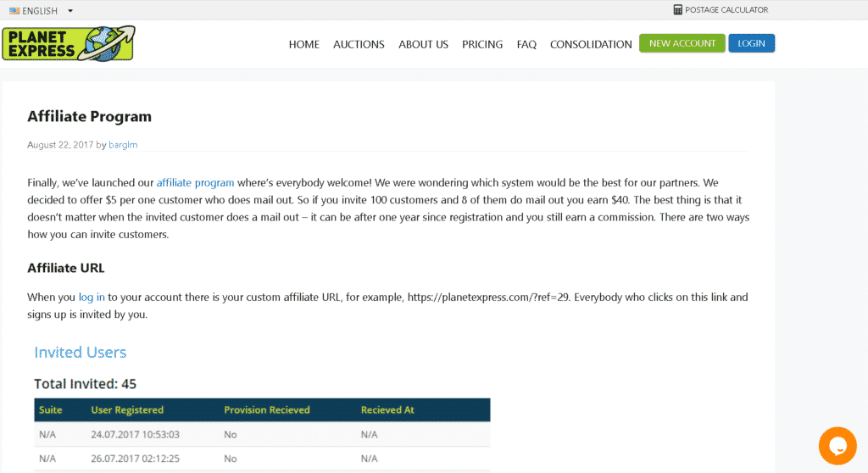Click the blue Login button

pos(751,43)
